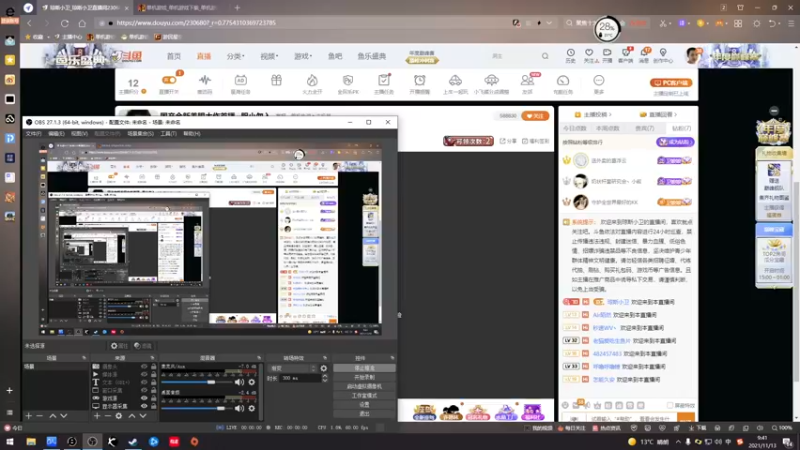800x450 pixels.
Task: Click the orange 关注 follow button
Action: 535,116
